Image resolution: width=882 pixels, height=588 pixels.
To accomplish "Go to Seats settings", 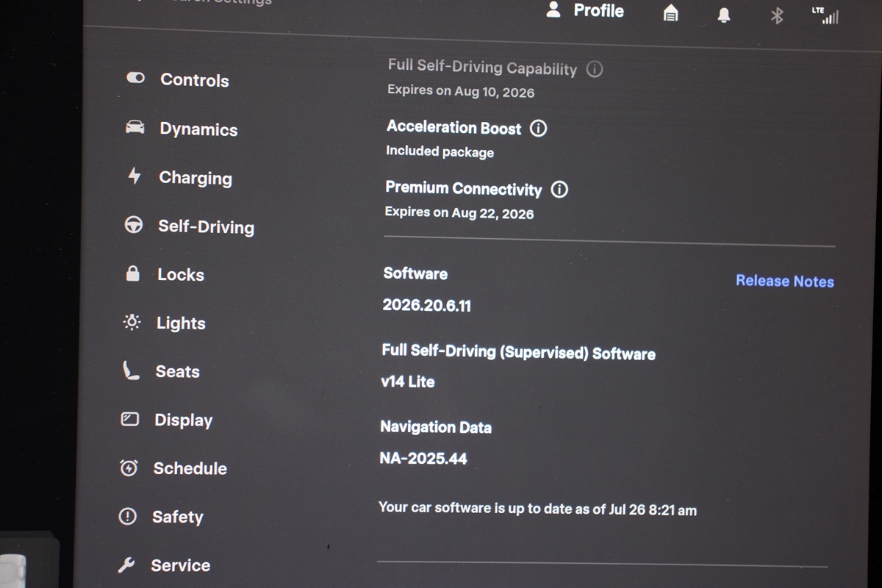I will [160, 371].
